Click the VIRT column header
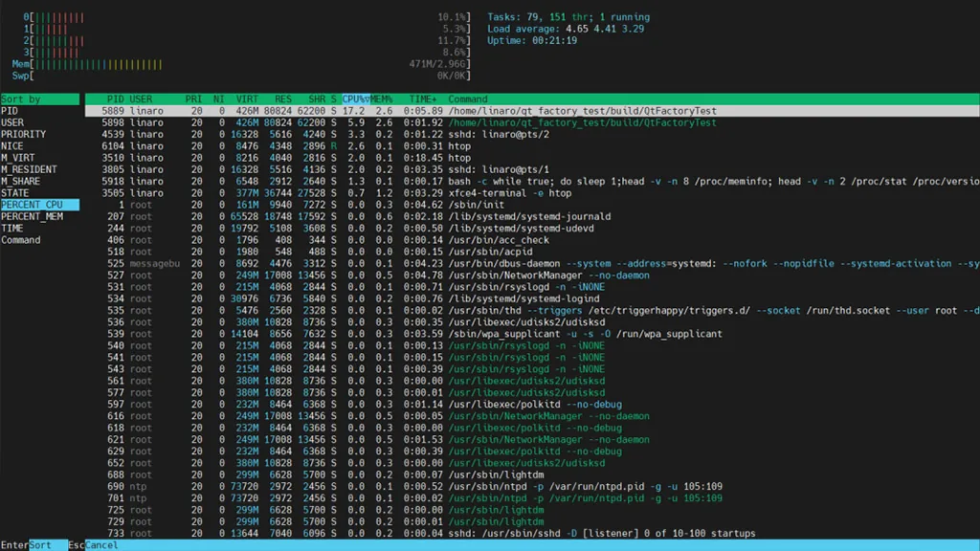 [x=247, y=99]
